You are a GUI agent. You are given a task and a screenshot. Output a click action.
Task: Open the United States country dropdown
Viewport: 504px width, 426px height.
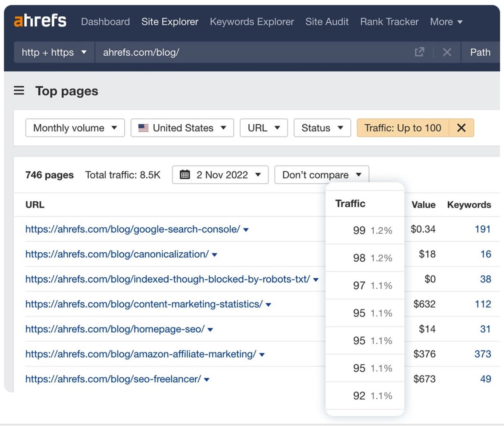pyautogui.click(x=182, y=128)
